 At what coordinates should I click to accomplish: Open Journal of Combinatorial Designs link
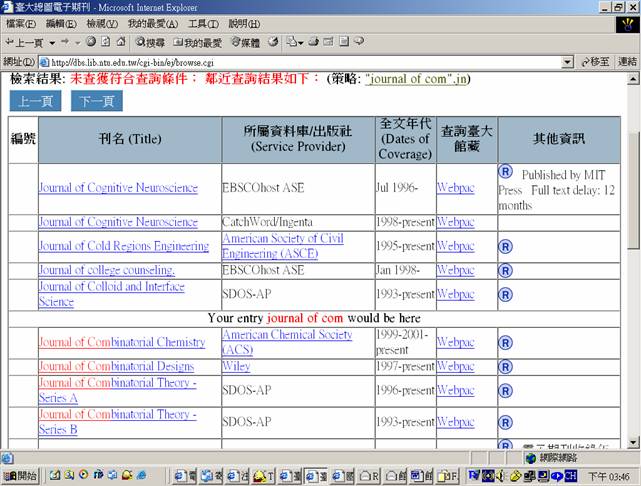tap(117, 366)
